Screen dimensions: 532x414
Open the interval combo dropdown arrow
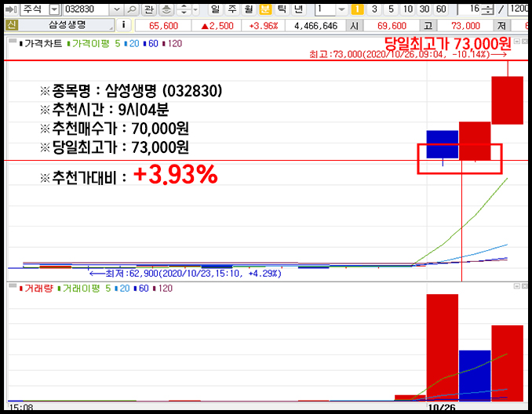(x=341, y=9)
